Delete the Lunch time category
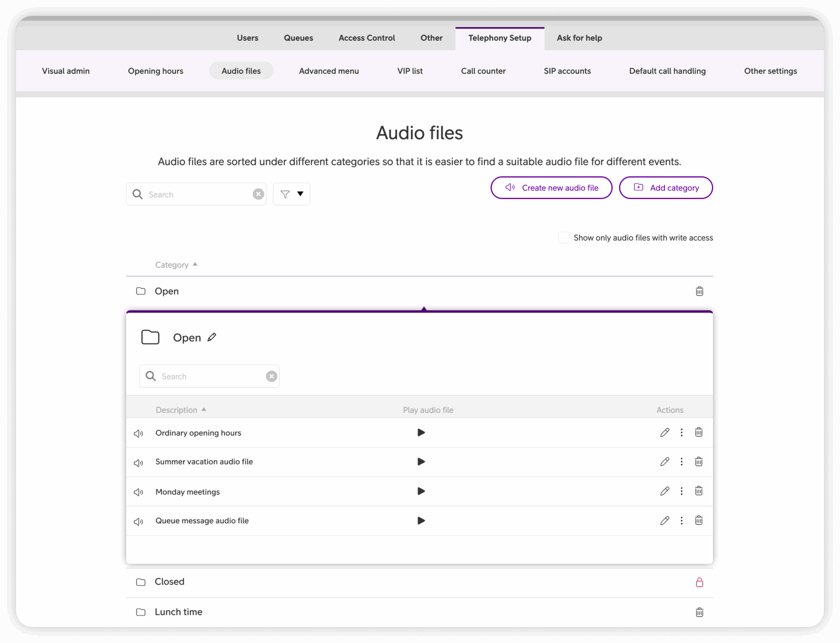The image size is (840, 643). pos(699,612)
